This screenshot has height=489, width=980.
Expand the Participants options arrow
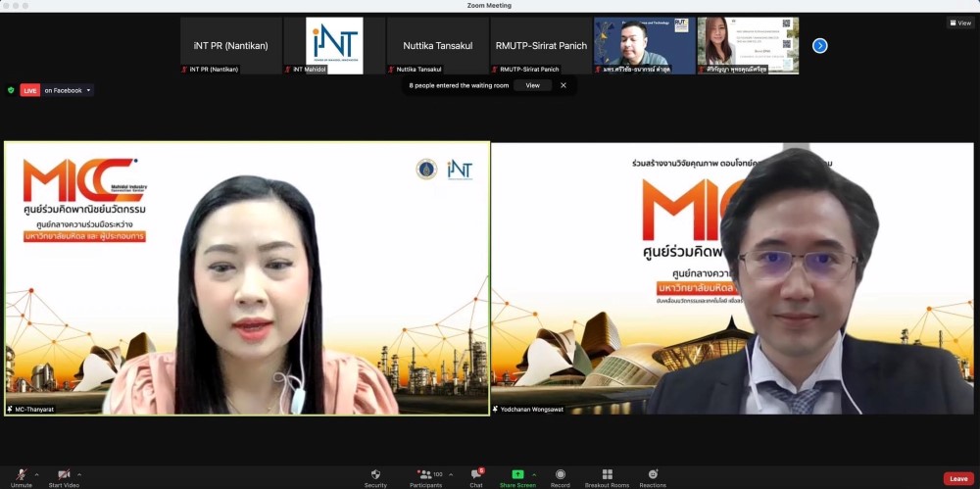click(449, 474)
